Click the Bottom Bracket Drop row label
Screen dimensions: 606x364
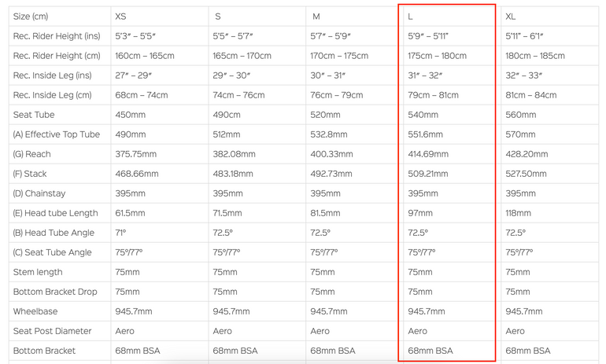(55, 292)
